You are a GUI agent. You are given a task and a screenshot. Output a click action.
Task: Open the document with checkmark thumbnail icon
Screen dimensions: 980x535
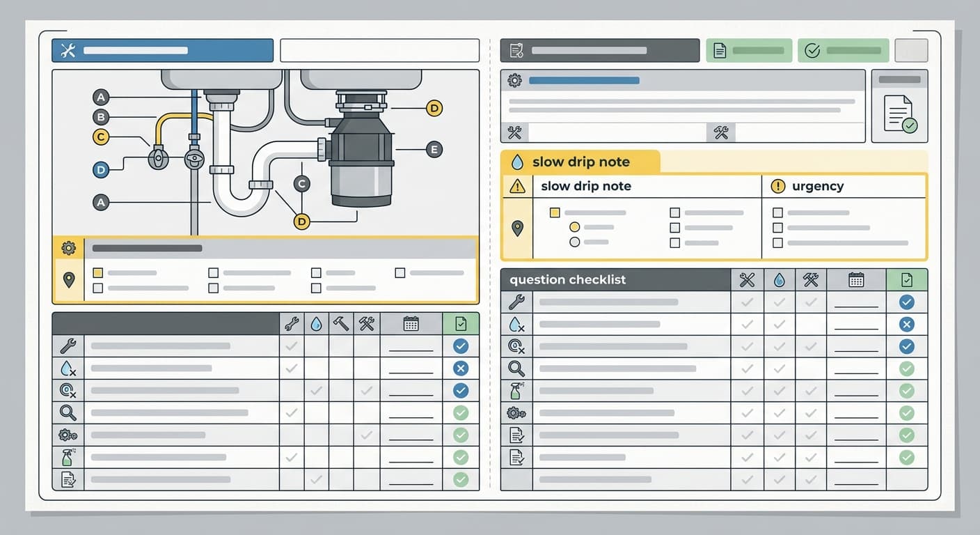pos(899,114)
